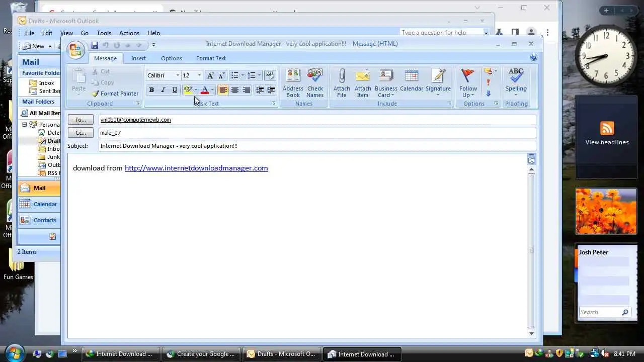Open the Include group dialog launcher
Viewport: 644px width, 362px height.
(x=450, y=104)
